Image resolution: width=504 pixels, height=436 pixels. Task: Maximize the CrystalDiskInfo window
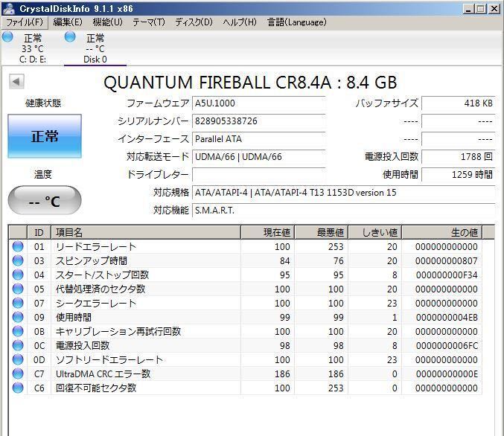[481, 9]
